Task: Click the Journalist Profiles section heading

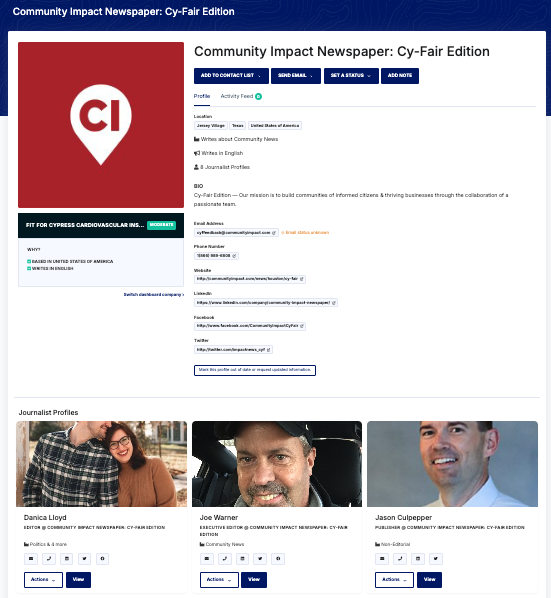Action: tap(48, 413)
